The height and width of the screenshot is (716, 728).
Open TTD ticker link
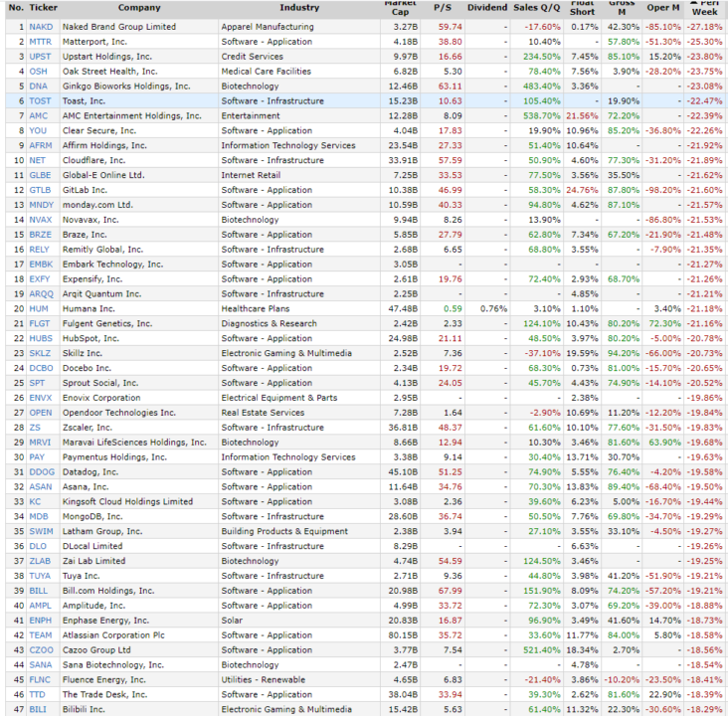pos(37,695)
